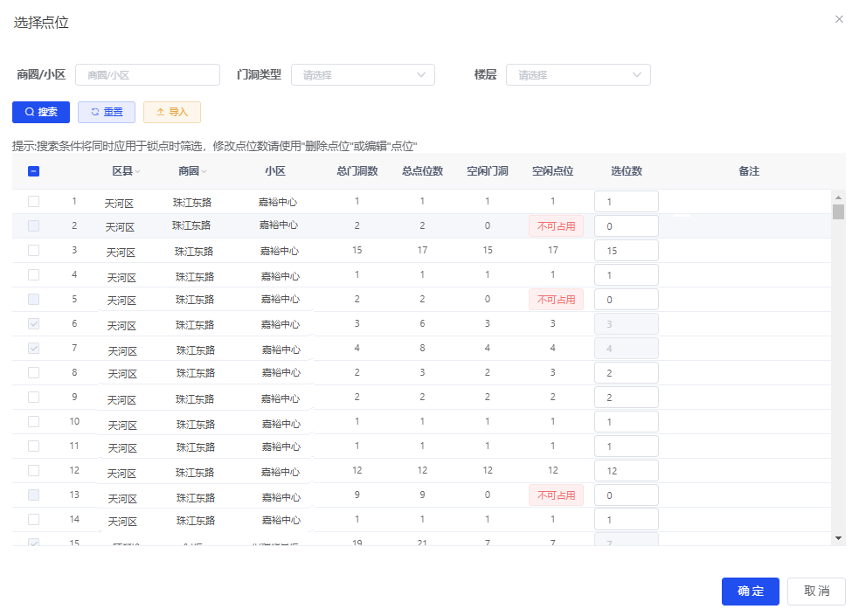Check the checkbox for row 1
Image resolution: width=859 pixels, height=616 pixels.
point(34,202)
